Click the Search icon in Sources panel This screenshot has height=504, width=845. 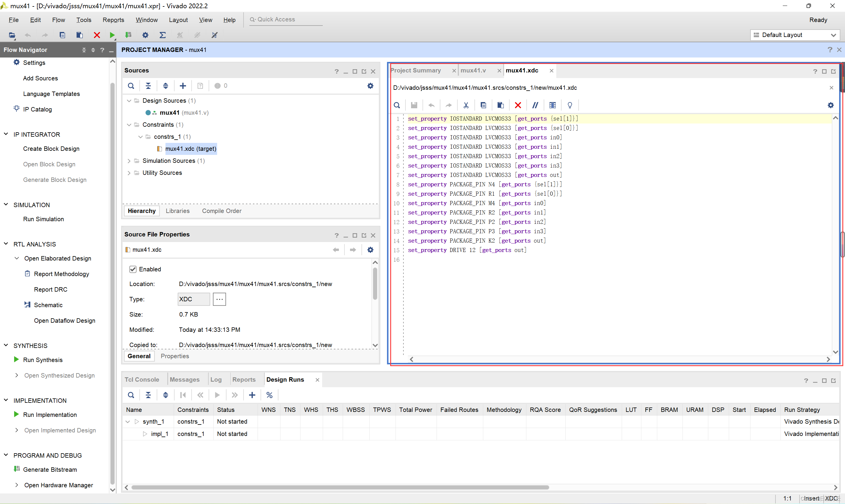[x=131, y=86]
